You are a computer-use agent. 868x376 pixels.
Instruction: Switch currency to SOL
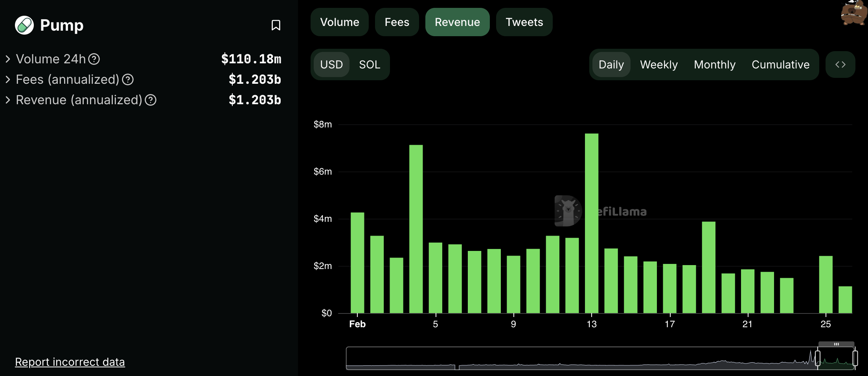(369, 65)
